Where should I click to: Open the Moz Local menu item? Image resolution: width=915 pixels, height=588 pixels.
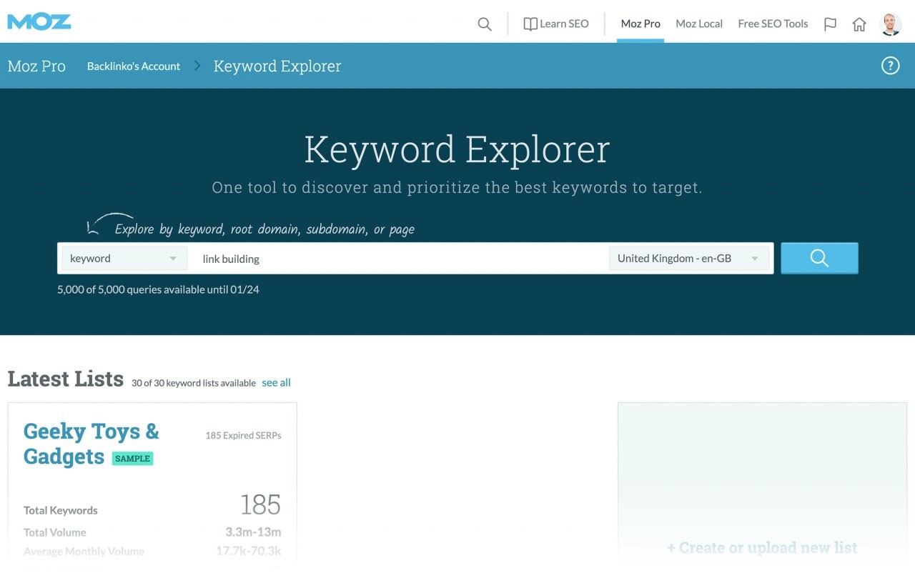tap(699, 24)
